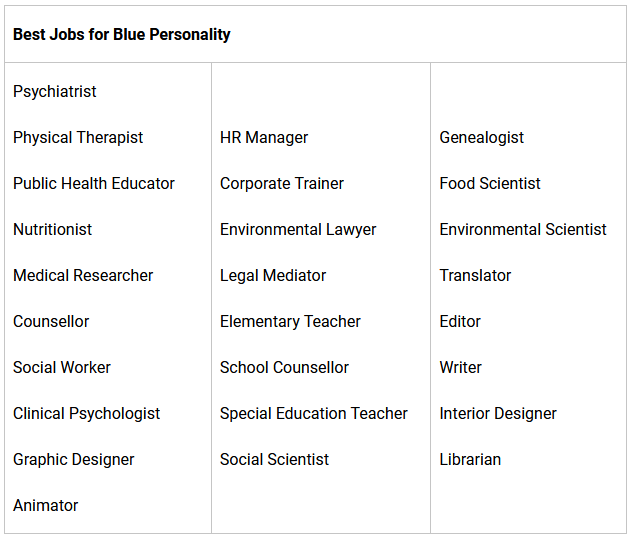Click the Food Scientist entry
The height and width of the screenshot is (538, 631).
(x=490, y=183)
